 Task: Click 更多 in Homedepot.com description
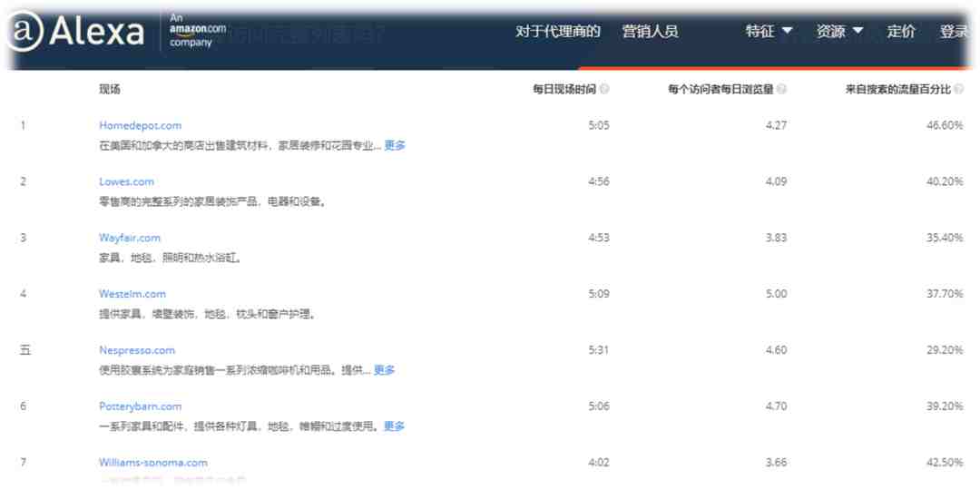point(395,145)
